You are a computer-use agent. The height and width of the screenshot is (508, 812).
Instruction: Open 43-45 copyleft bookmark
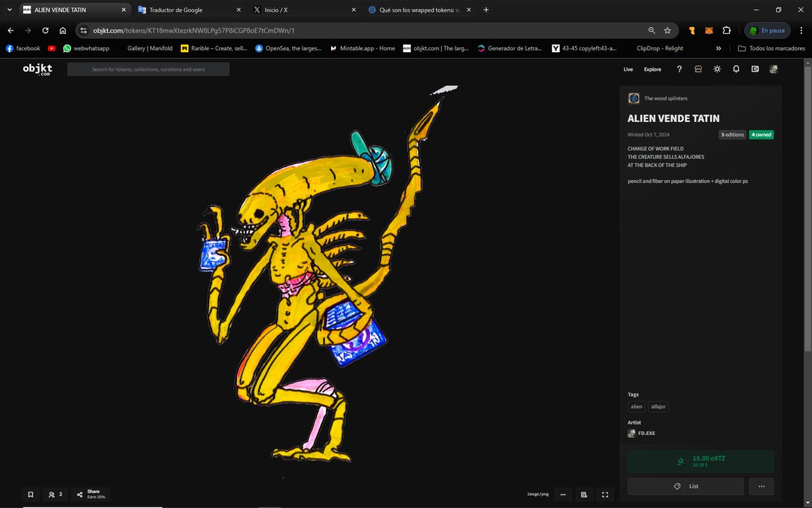(584, 48)
